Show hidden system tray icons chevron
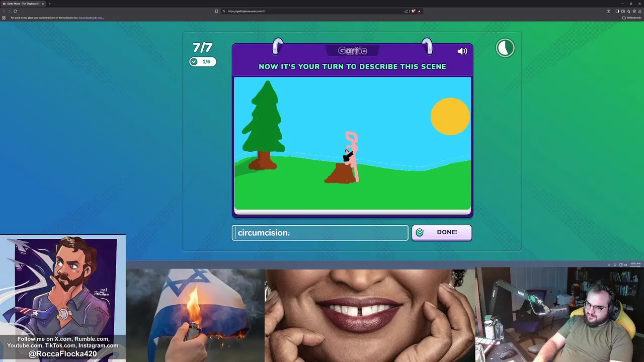The image size is (644, 362). point(609,265)
